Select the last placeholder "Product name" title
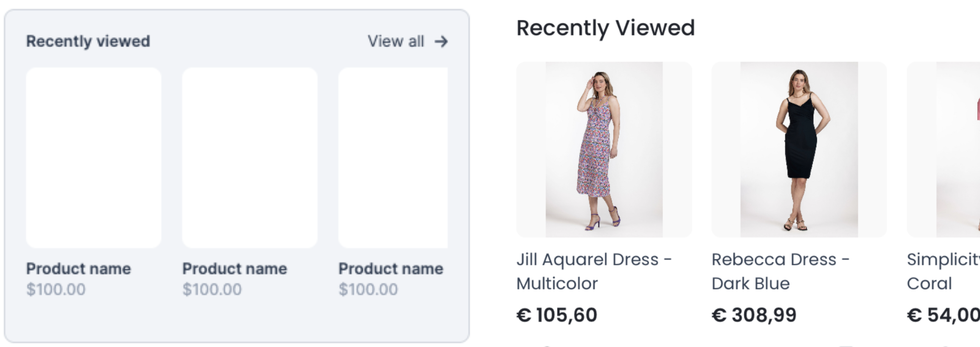980x347 pixels. click(391, 269)
